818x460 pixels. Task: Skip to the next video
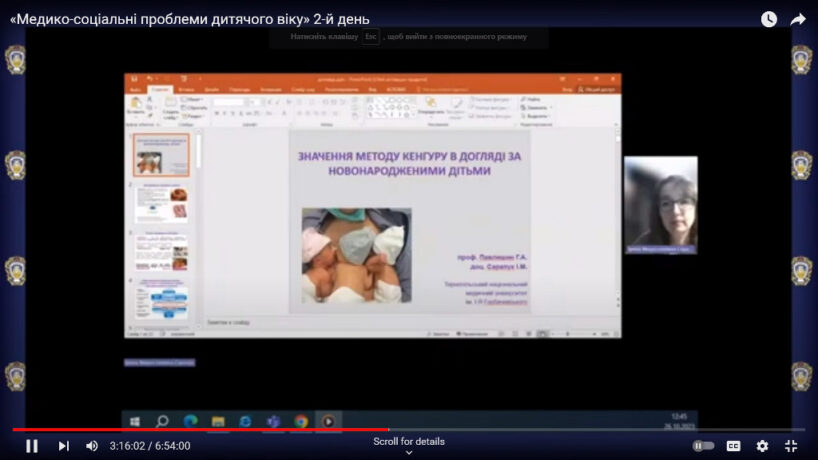click(x=63, y=446)
